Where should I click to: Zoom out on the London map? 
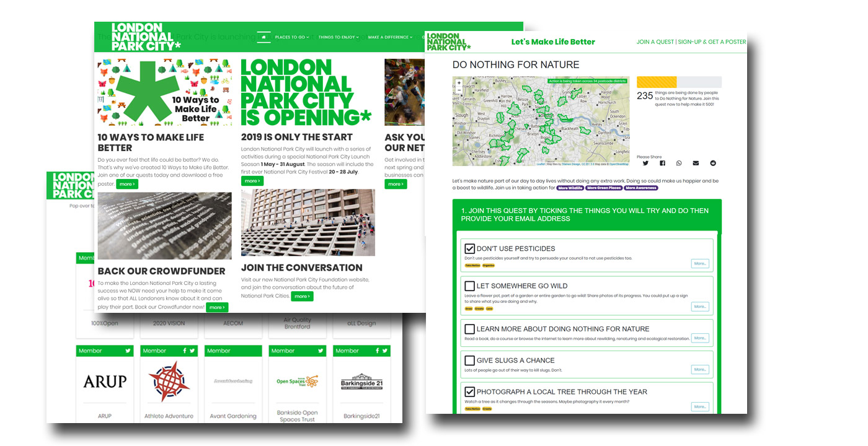[x=459, y=90]
